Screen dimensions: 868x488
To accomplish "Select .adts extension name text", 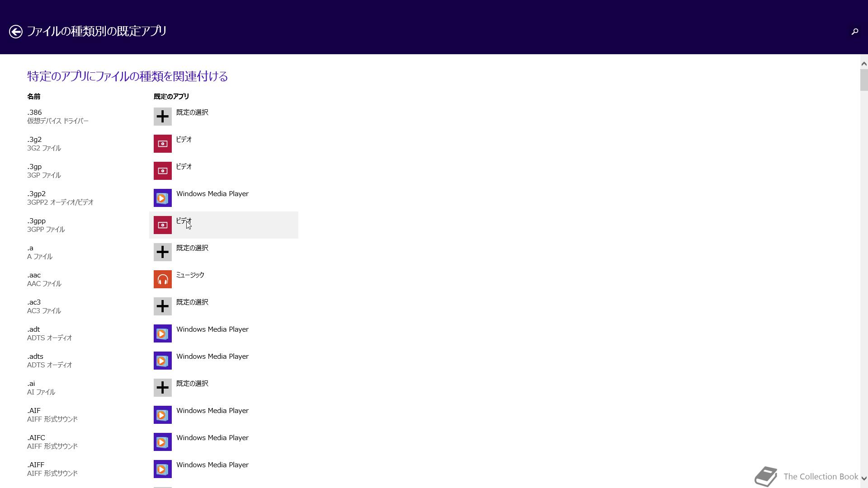I will tap(35, 356).
